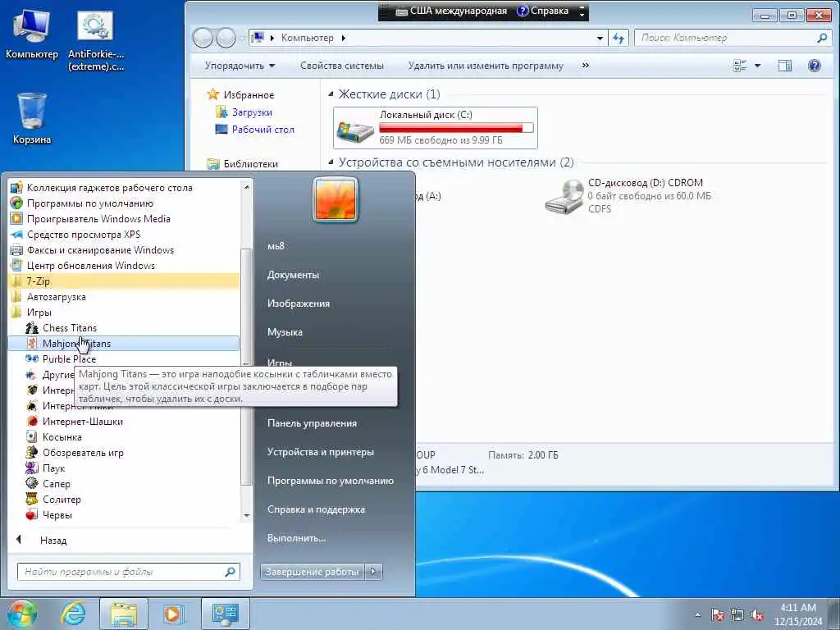Screen dimensions: 840x630
Task: Open Упорядочить dropdown in Explorer
Action: click(x=240, y=66)
